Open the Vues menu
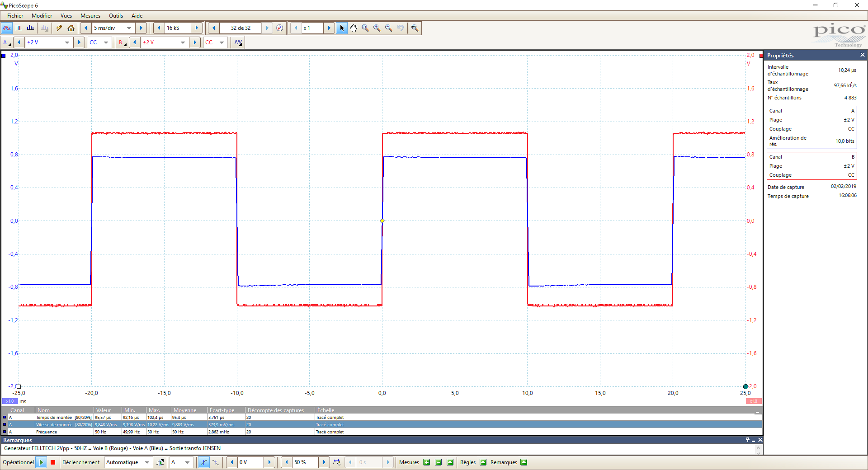Image resolution: width=868 pixels, height=470 pixels. (x=66, y=16)
